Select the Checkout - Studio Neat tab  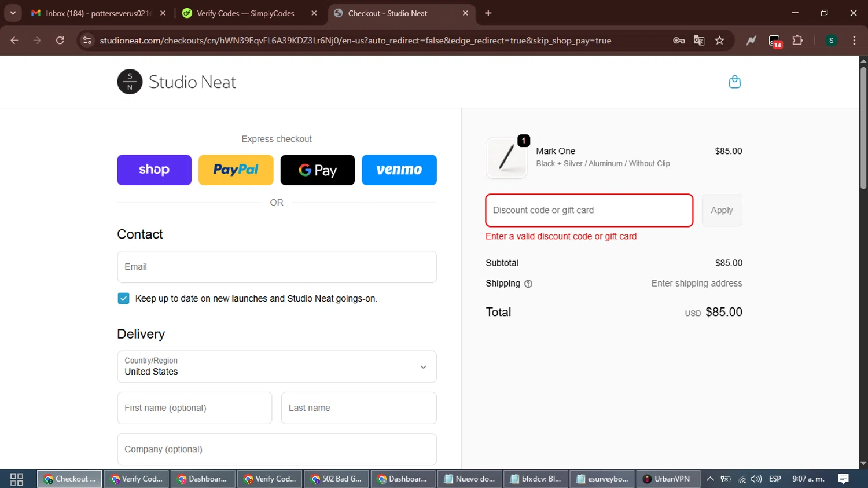tap(388, 13)
